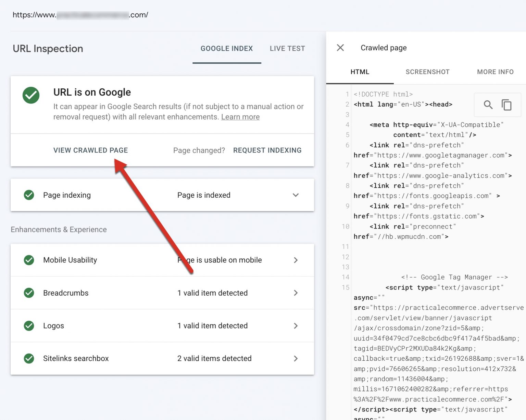Close the Crawled page panel
This screenshot has height=420, width=526.
(x=340, y=48)
